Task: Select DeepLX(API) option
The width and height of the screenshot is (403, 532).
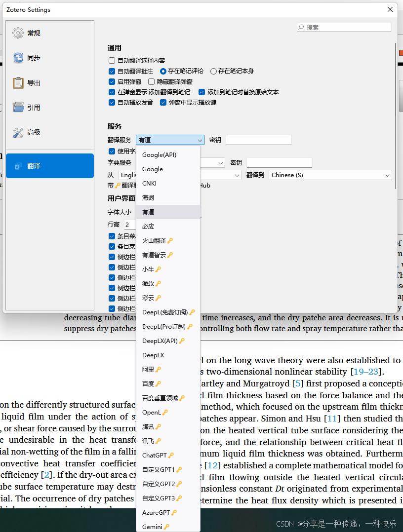Action: tap(168, 341)
